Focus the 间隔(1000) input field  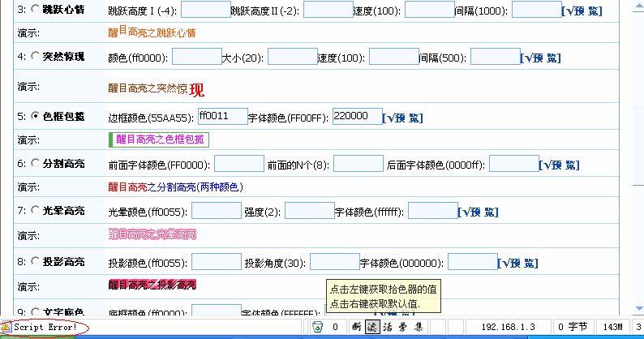pos(537,10)
